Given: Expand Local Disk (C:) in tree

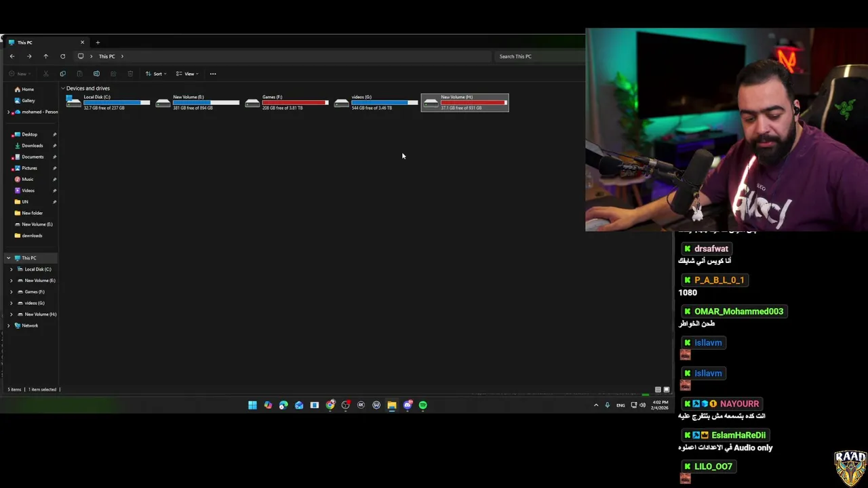Looking at the screenshot, I should (11, 269).
